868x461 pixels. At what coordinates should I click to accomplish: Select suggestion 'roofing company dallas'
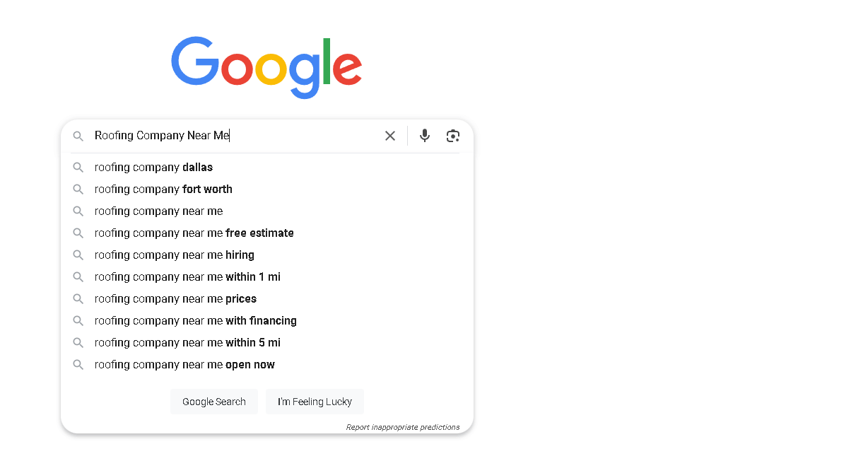(267, 168)
